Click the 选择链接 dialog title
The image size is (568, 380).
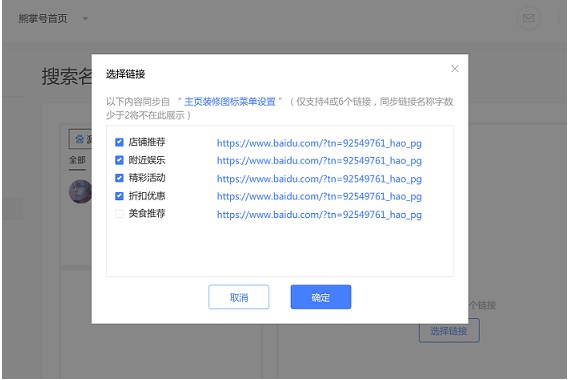(125, 74)
